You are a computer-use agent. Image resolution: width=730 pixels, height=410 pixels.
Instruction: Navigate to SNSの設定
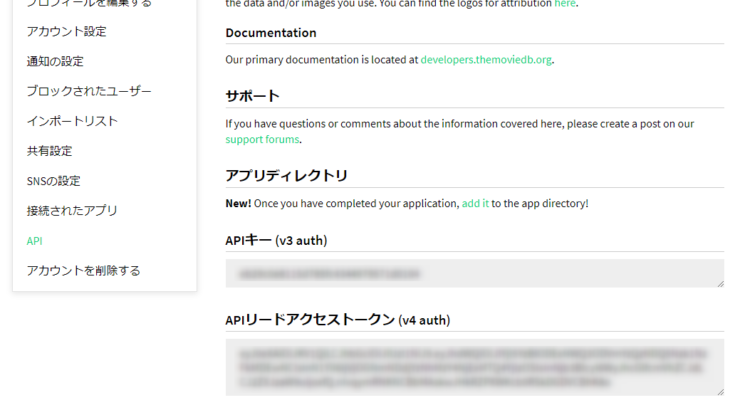(x=53, y=181)
